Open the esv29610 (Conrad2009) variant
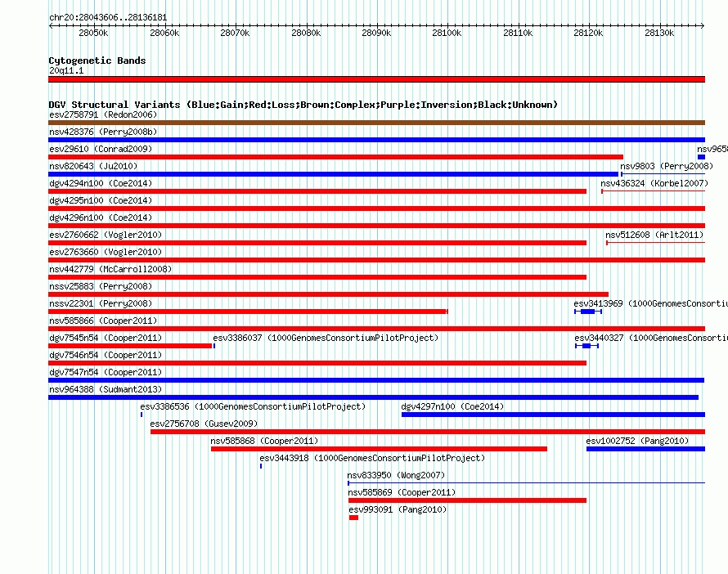 (335, 157)
